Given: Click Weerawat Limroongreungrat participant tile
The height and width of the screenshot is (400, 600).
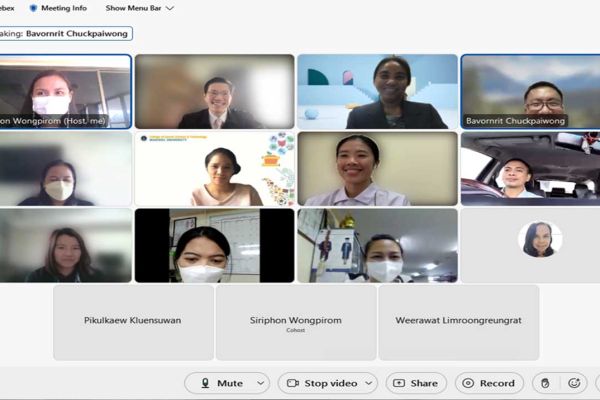Looking at the screenshot, I should tap(459, 322).
